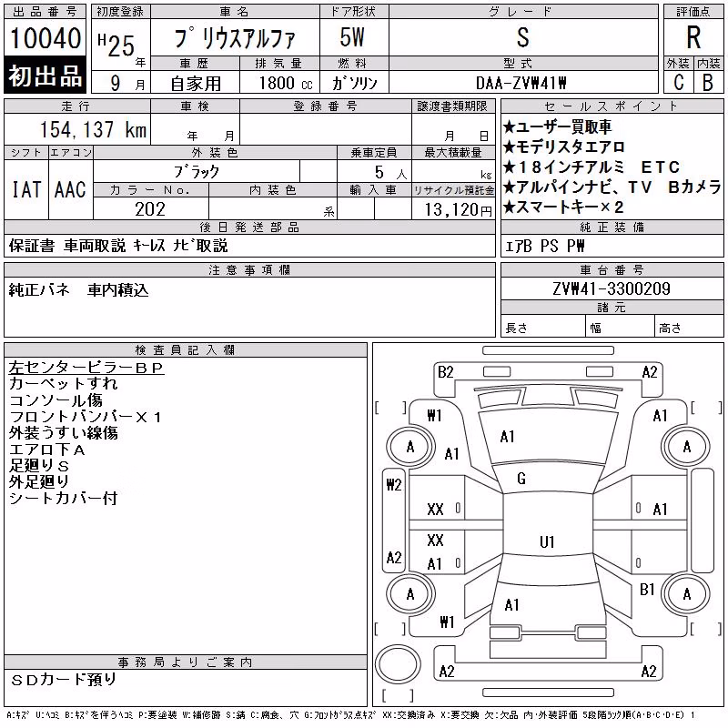Click the lot number 10040
Viewport: 728px width, 728px height.
point(45,38)
